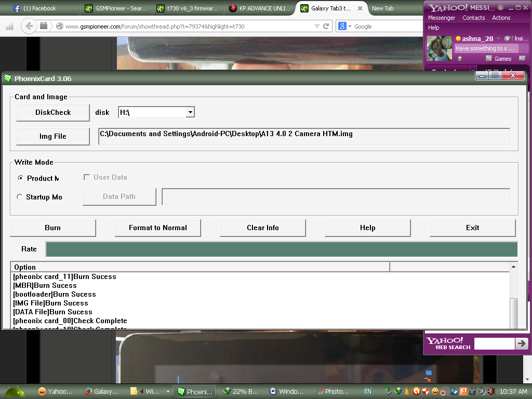Screen dimensions: 532x399
Task: Open the Yahoo Messenger Contacts menu
Action: pyautogui.click(x=473, y=18)
